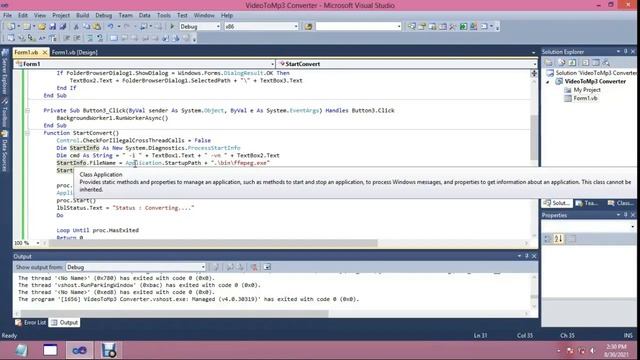Open Properties Window from the toolbar icon
The image size is (640, 360).
422,27
